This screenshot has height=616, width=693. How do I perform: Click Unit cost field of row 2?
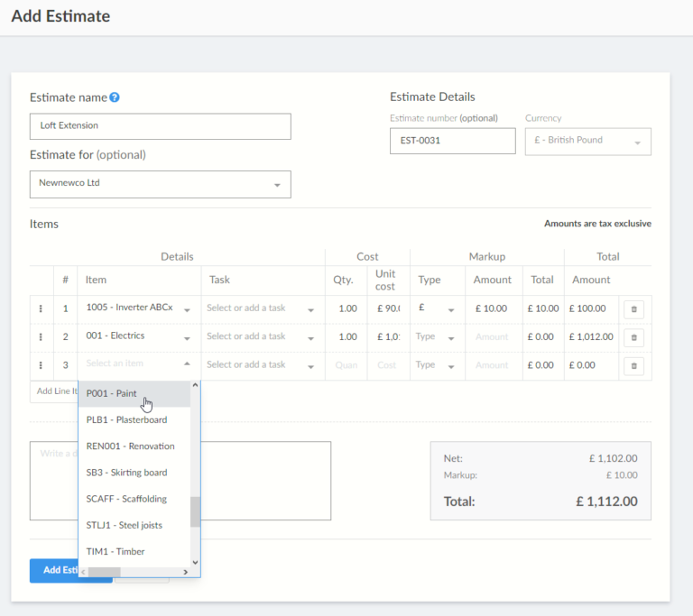389,336
